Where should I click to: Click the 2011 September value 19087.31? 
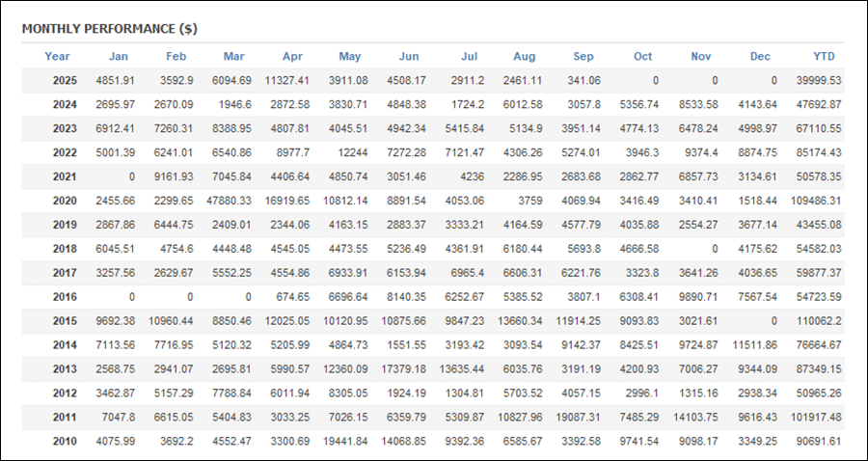coord(577,418)
